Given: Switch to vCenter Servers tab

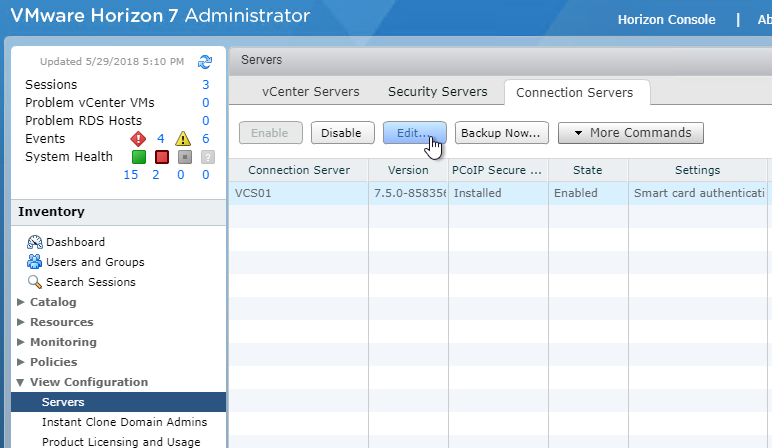Looking at the screenshot, I should [311, 92].
